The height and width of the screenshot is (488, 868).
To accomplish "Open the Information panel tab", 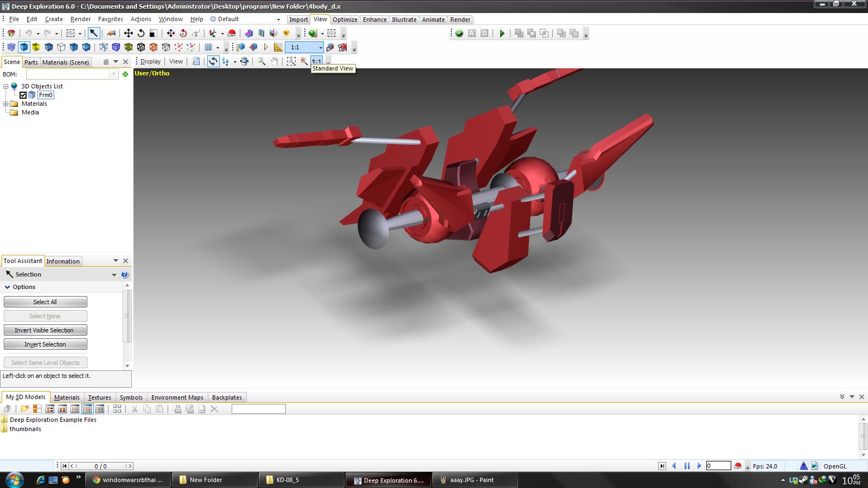I will pyautogui.click(x=63, y=261).
